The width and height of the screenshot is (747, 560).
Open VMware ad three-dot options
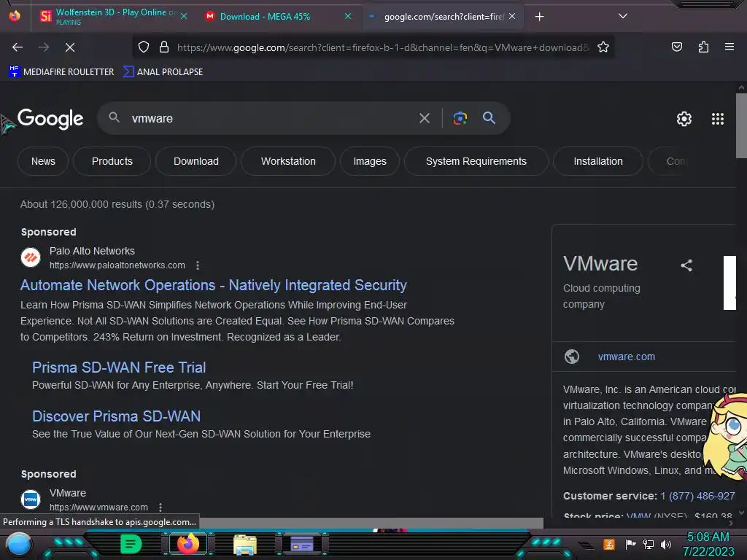click(x=160, y=507)
